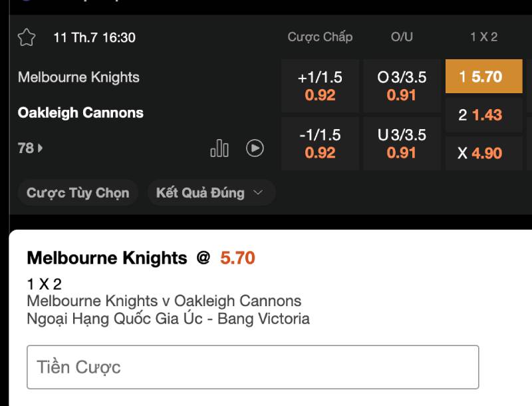Open the Melbourne Knights team name
This screenshot has height=406, width=532.
click(78, 77)
